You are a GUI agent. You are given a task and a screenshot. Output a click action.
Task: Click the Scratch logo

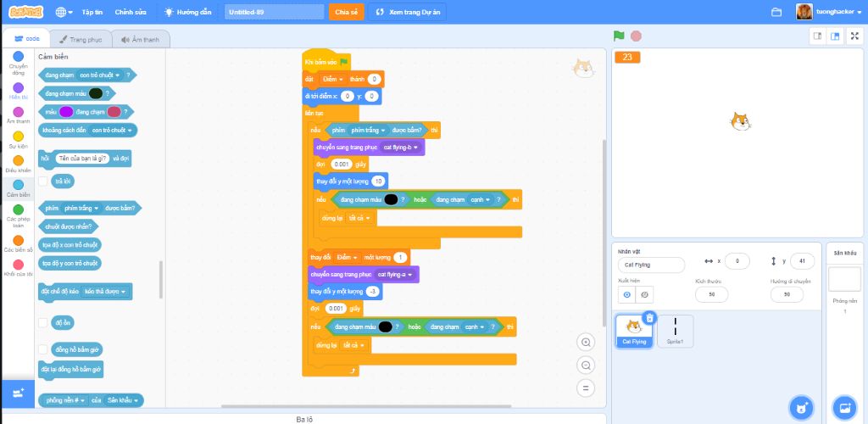click(26, 12)
